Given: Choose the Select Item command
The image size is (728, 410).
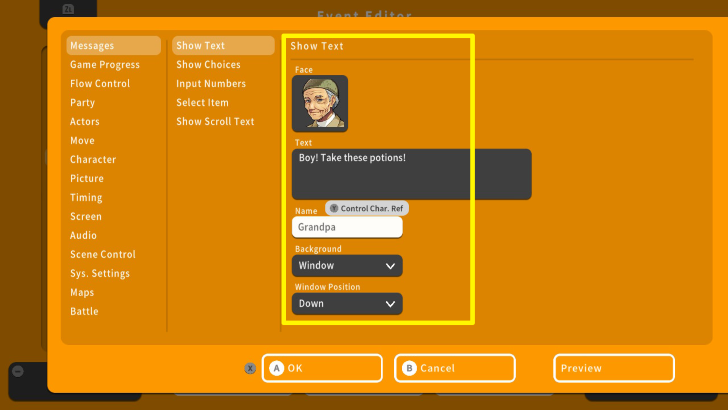Looking at the screenshot, I should pos(202,103).
